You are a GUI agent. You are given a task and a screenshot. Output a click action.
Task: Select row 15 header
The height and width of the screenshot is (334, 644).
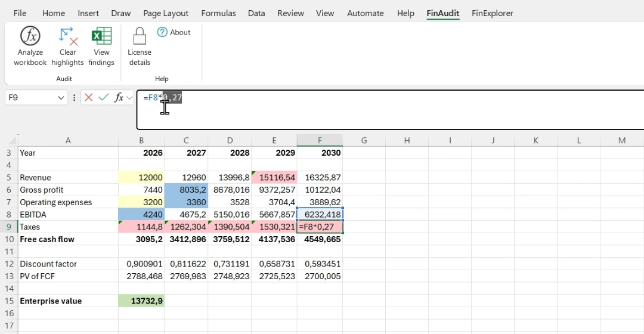9,301
